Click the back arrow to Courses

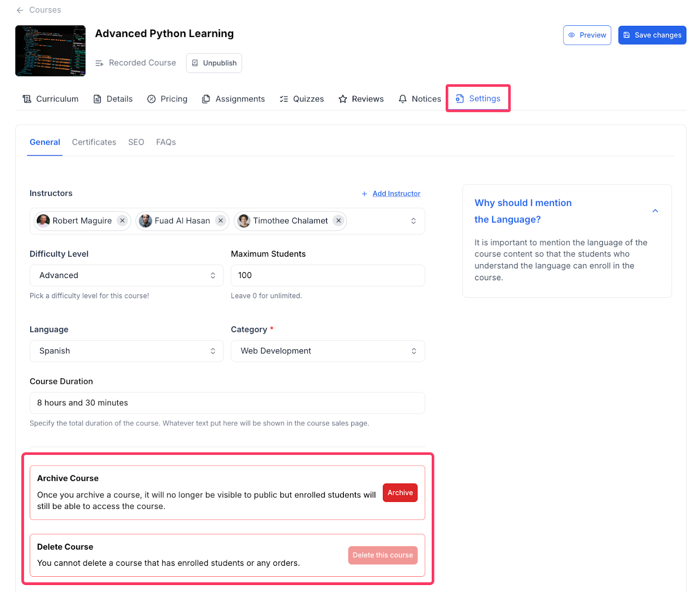(20, 10)
